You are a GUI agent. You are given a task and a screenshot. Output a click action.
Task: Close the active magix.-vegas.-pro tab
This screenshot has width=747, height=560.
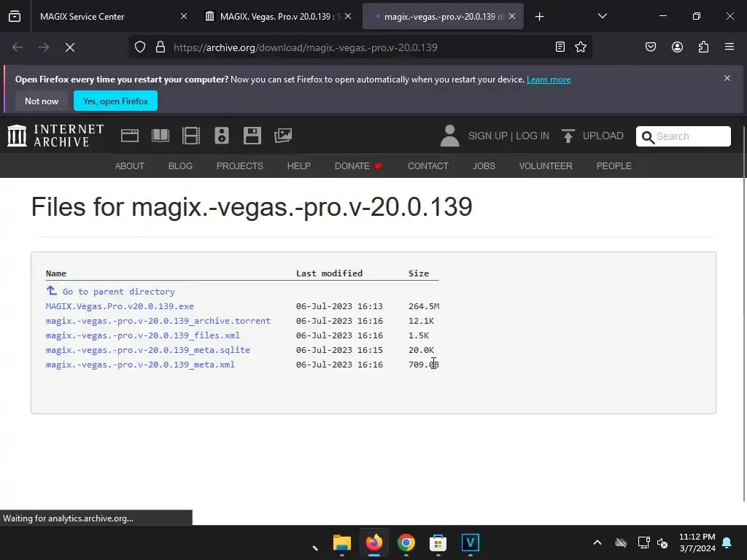pos(512,16)
